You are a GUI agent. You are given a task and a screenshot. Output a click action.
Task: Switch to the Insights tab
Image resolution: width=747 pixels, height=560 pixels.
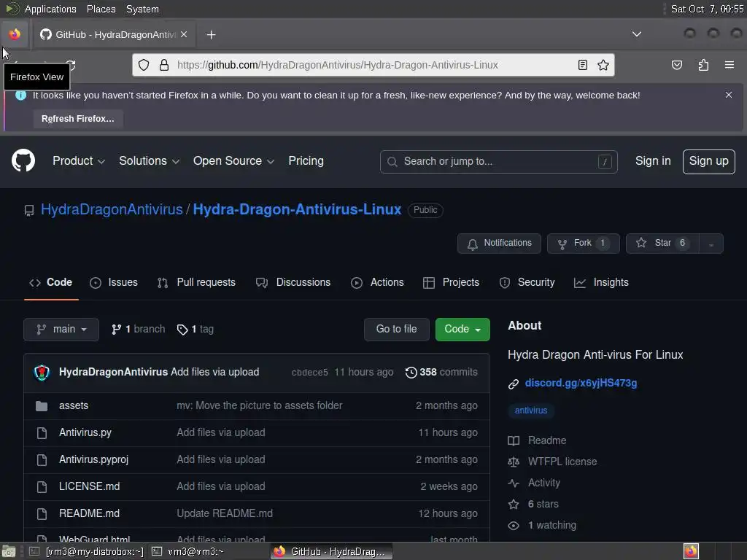pos(601,282)
